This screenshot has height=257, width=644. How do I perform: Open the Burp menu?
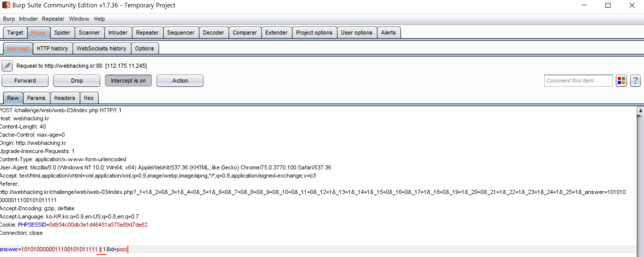(x=9, y=19)
